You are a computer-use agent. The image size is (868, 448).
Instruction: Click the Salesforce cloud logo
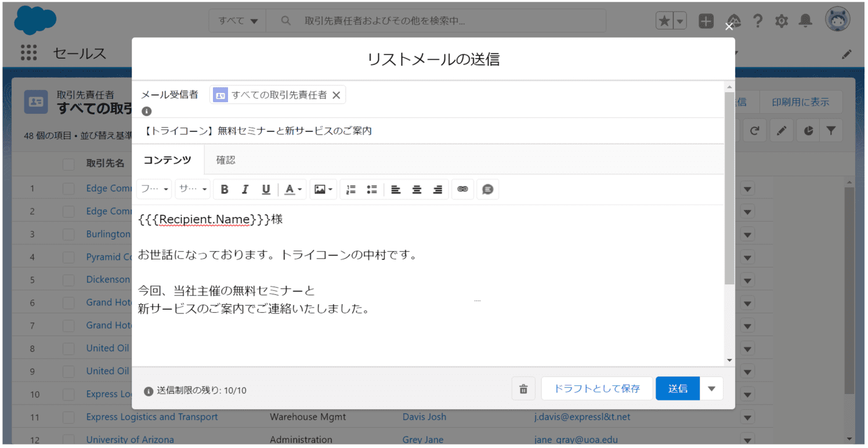(x=35, y=21)
